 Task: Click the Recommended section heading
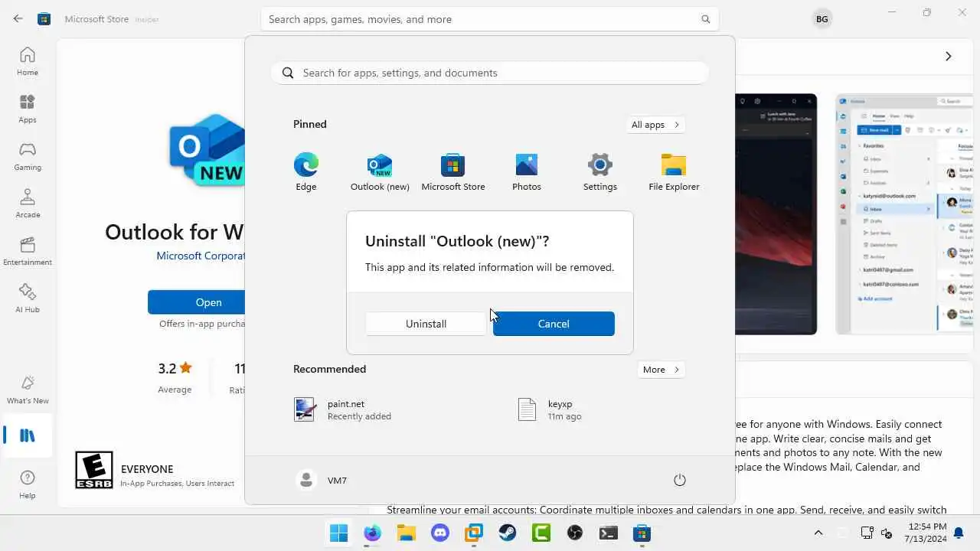point(329,369)
